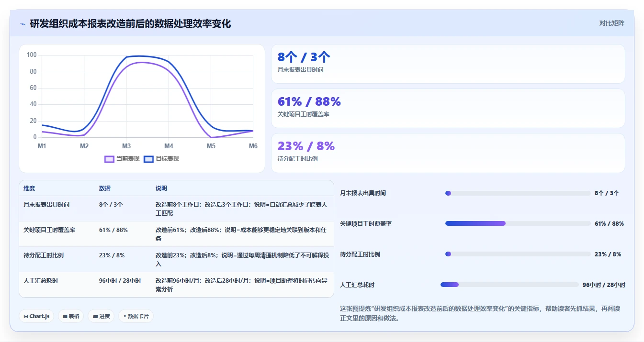Click the 对比矩阵 label in the header
644x342 pixels.
(611, 23)
